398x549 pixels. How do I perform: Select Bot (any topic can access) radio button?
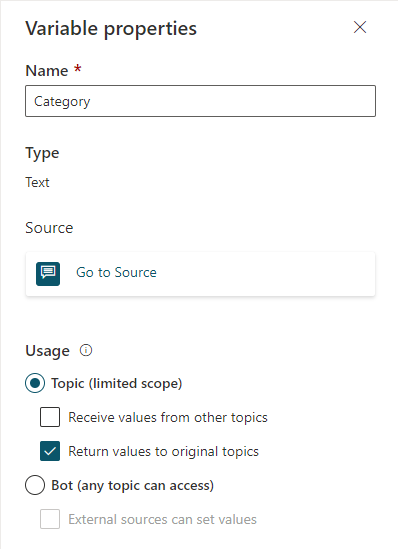(x=35, y=485)
